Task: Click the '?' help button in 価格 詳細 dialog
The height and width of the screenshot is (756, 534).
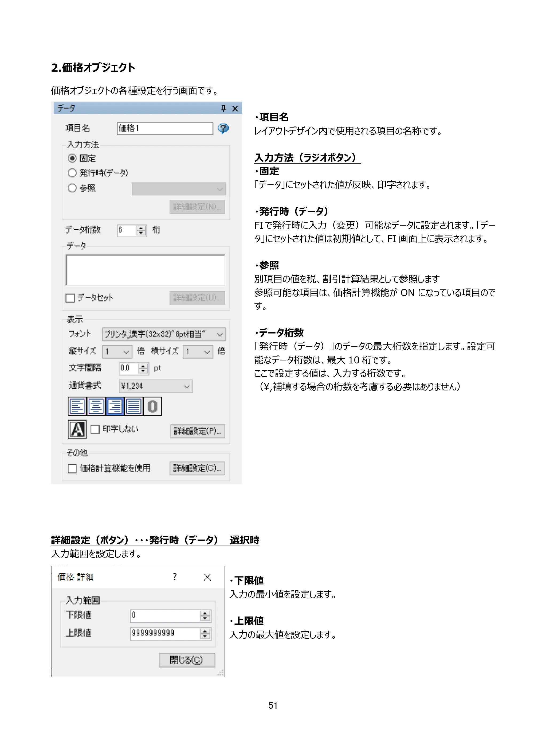Action: pos(175,576)
